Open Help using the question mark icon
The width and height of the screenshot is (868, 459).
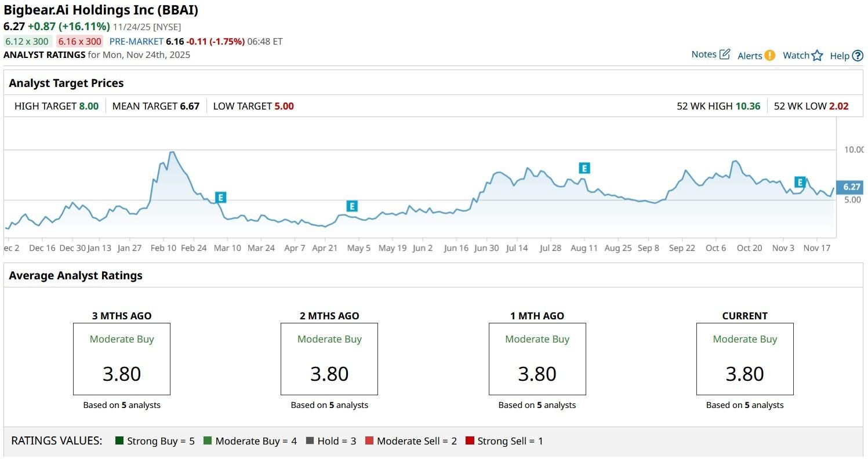pyautogui.click(x=857, y=56)
